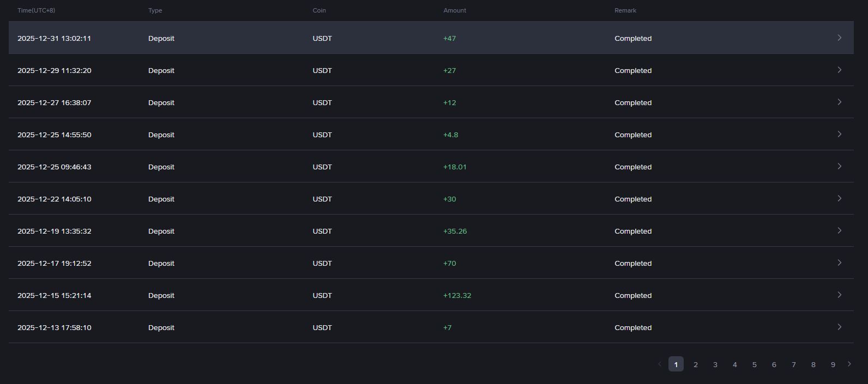
Task: Expand the +12 USDT deposit chevron
Action: [840, 102]
